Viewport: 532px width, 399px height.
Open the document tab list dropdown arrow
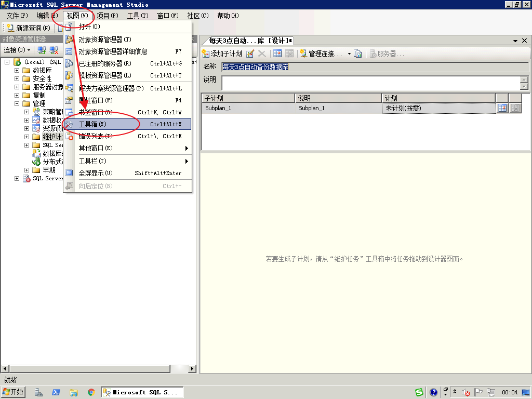[515, 41]
